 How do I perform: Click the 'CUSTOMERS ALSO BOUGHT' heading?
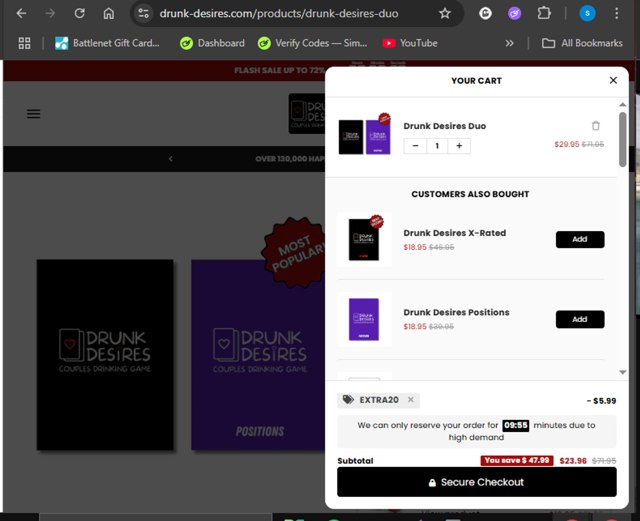click(x=470, y=194)
